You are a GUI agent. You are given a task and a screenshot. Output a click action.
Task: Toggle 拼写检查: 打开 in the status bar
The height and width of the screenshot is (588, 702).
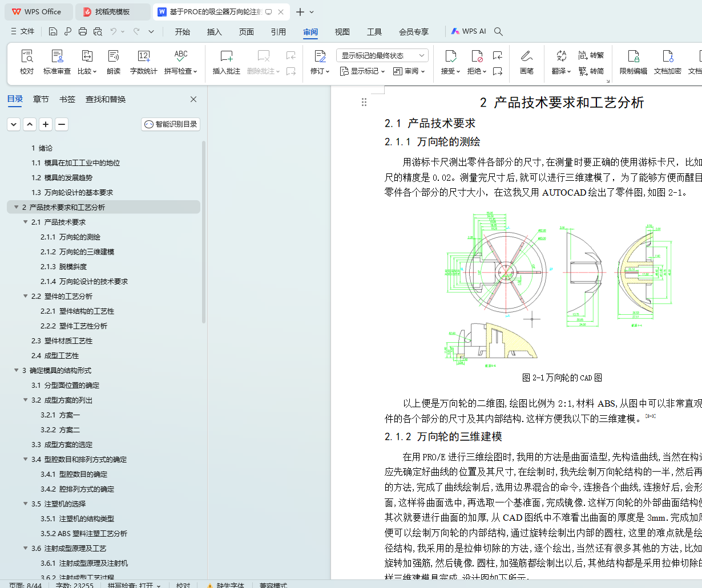[x=134, y=585]
